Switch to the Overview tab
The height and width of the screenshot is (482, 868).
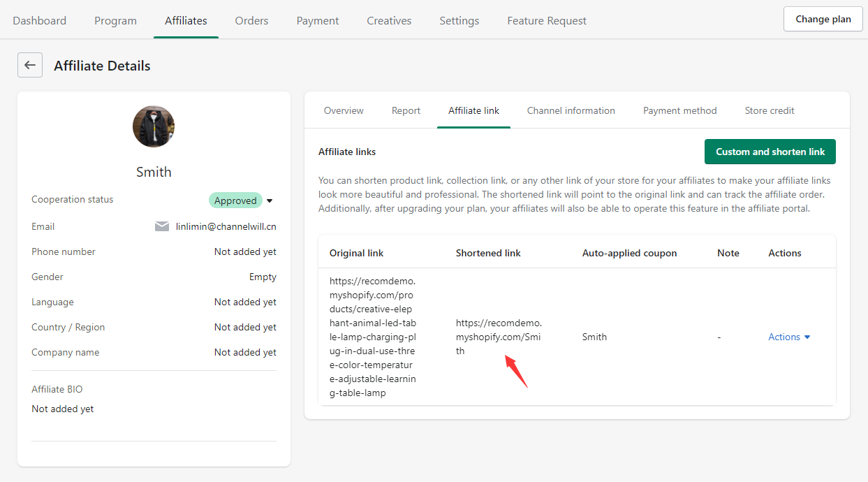[x=344, y=110]
